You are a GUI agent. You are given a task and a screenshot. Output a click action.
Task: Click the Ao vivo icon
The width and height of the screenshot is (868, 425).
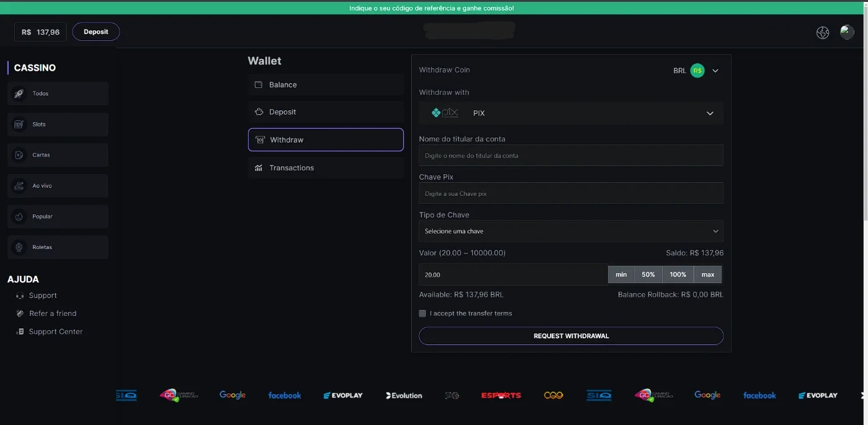[19, 186]
